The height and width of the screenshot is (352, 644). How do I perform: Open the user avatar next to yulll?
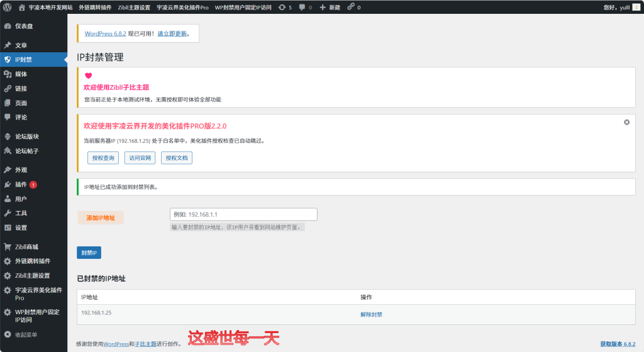[636, 8]
